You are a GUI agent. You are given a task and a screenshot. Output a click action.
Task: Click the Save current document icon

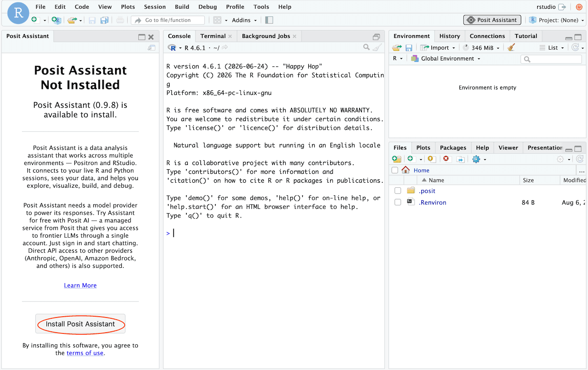(92, 20)
